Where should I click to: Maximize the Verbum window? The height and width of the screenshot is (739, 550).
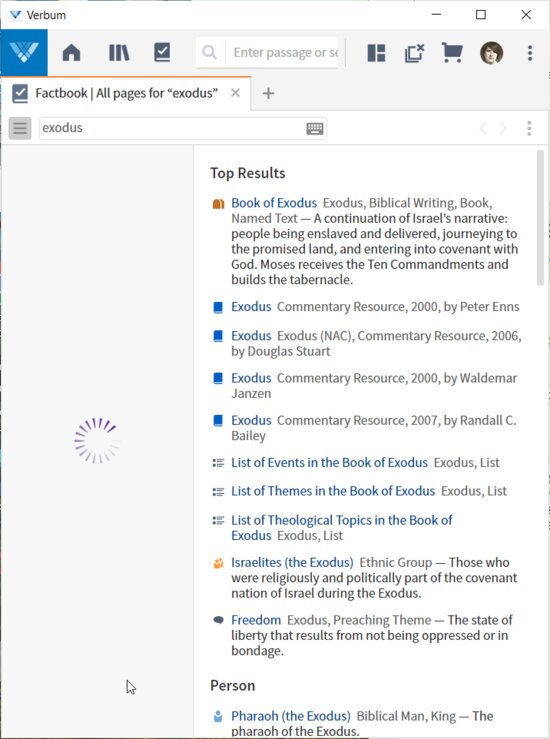(480, 15)
